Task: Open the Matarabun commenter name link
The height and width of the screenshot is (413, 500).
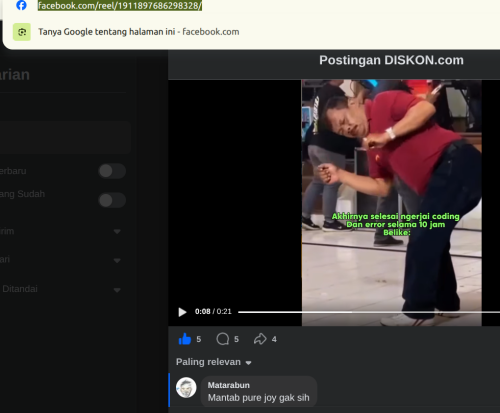Action: [x=229, y=385]
